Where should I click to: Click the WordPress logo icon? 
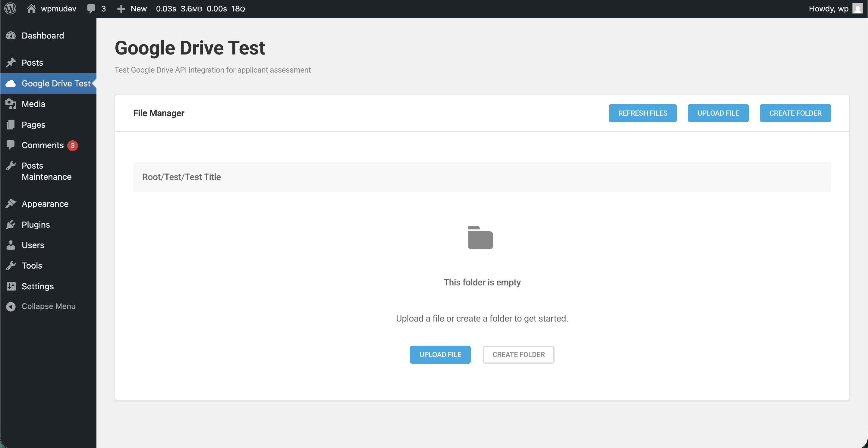coord(11,8)
